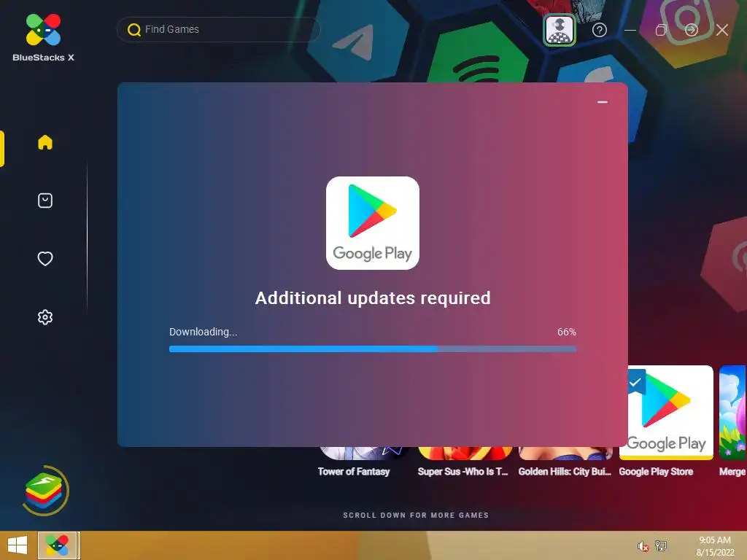Open settings gear in the sidebar
This screenshot has width=747, height=560.
pyautogui.click(x=45, y=317)
